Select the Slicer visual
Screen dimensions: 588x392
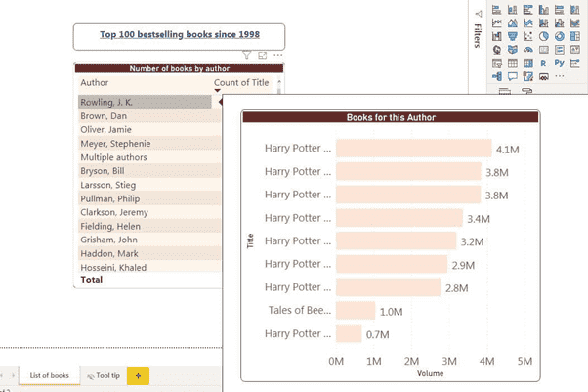[x=497, y=64]
